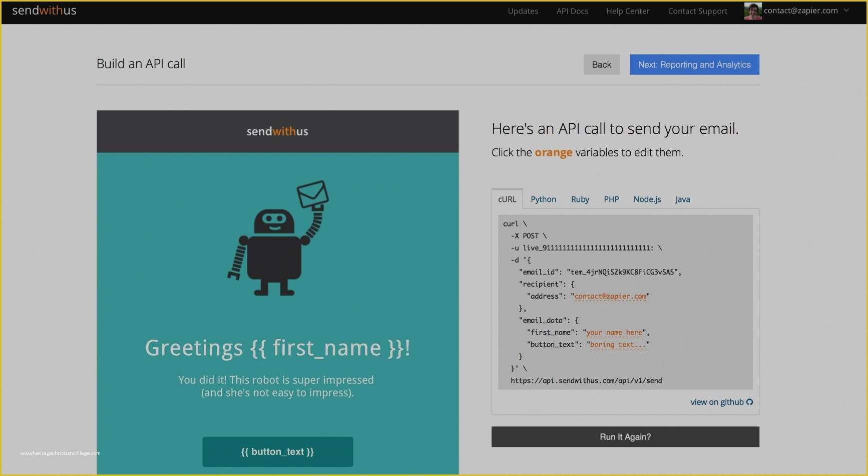Image resolution: width=868 pixels, height=476 pixels.
Task: Open the user avatar next to contact@zapier.com
Action: point(753,11)
